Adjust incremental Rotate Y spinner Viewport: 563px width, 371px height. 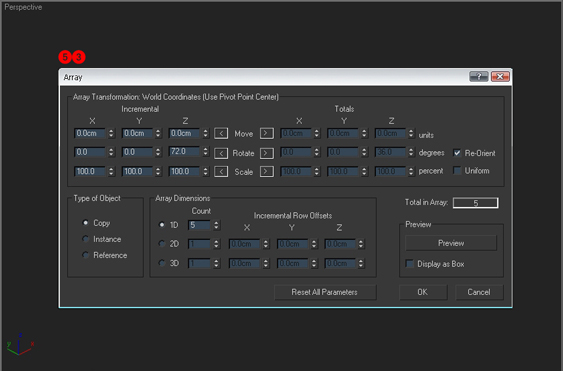coord(158,152)
